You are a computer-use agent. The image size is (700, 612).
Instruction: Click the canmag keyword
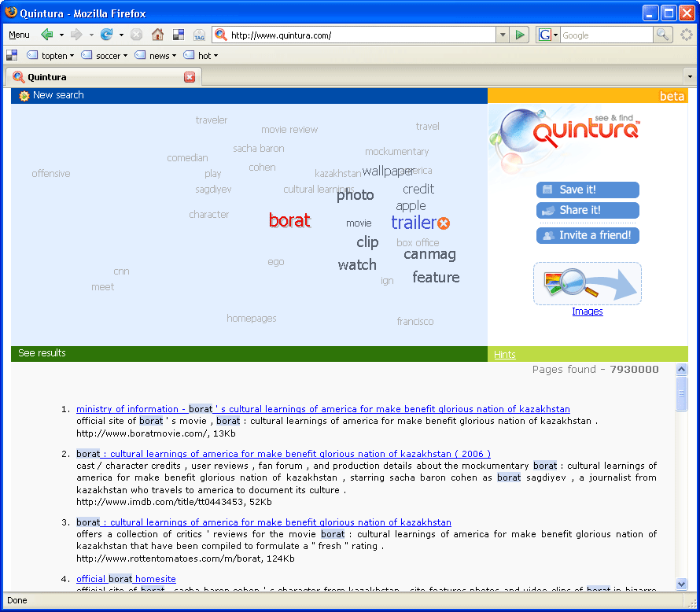coord(429,254)
